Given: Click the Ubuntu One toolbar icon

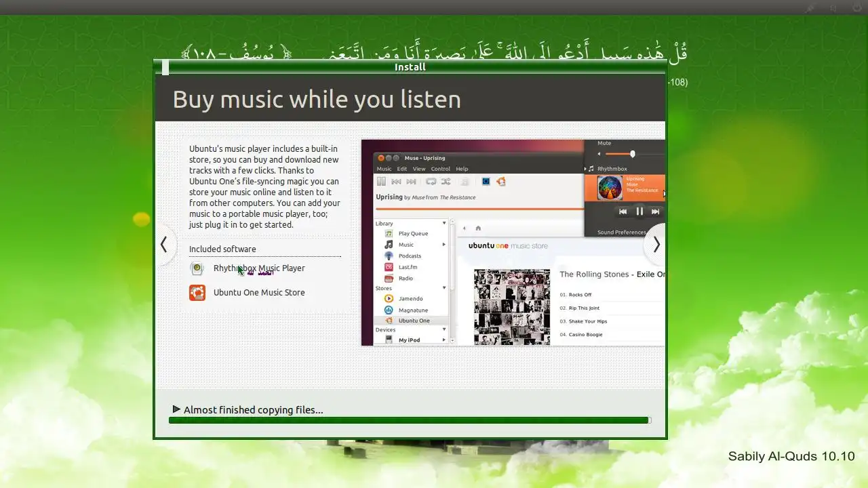Looking at the screenshot, I should [501, 181].
